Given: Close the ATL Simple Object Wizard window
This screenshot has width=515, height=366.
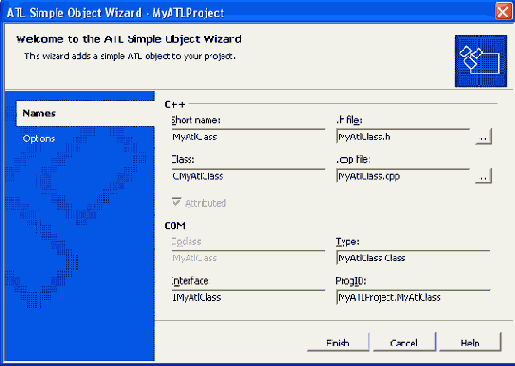Looking at the screenshot, I should (x=503, y=12).
